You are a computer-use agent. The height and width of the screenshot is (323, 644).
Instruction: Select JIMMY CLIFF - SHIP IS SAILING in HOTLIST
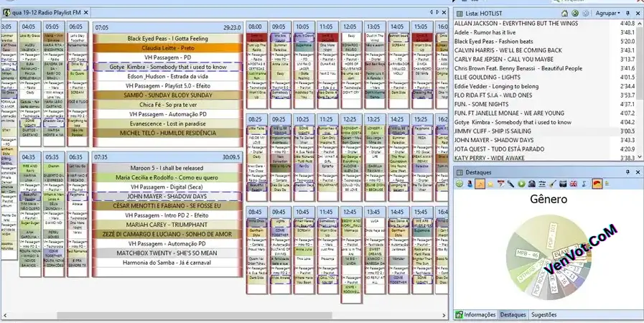pos(545,131)
